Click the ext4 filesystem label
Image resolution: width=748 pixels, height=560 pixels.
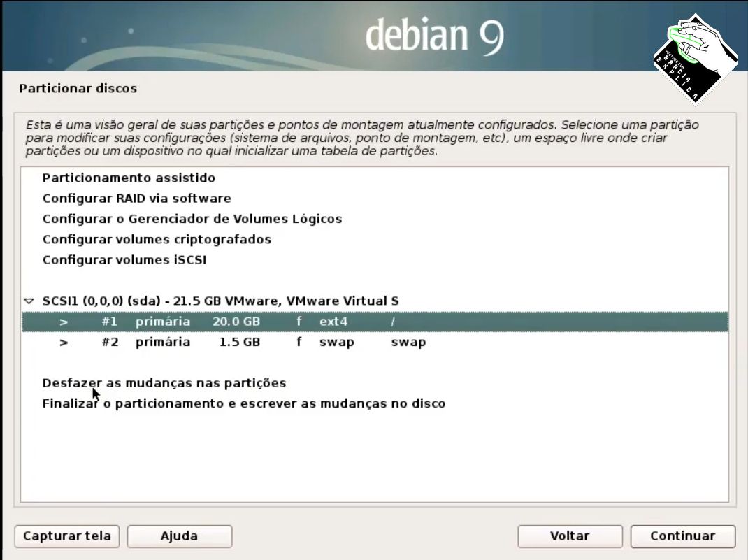[x=333, y=322]
